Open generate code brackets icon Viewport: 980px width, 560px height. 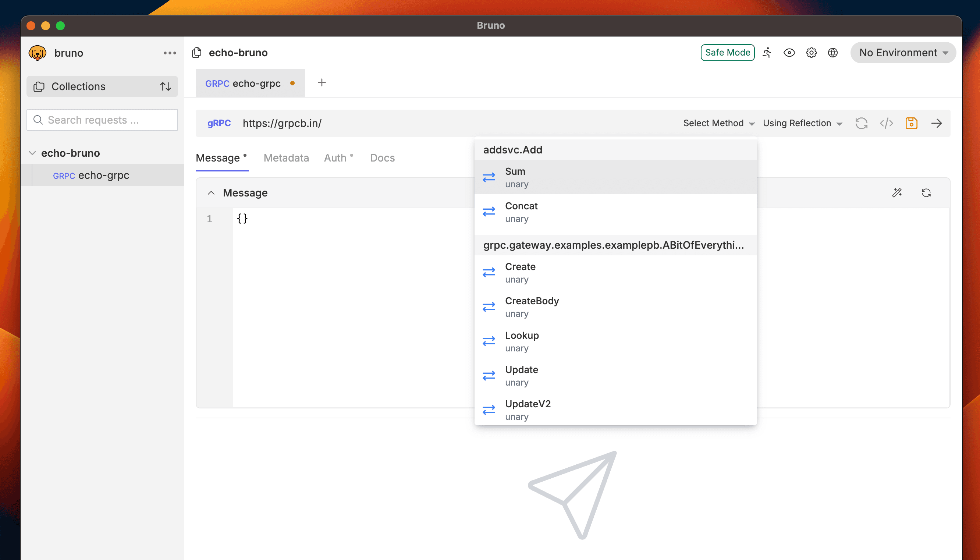886,123
